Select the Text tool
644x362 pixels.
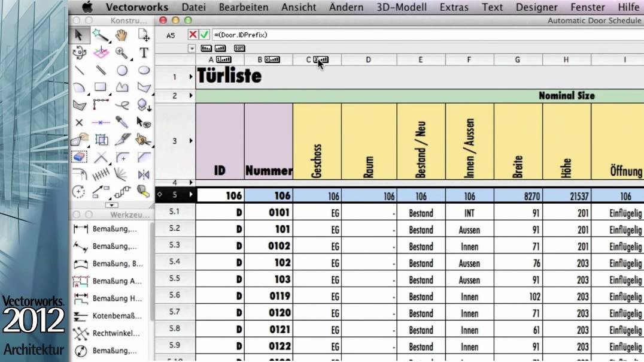click(x=143, y=53)
